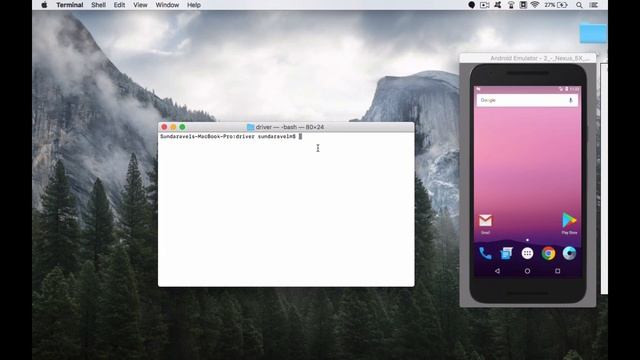
Task: Click the black speech bubble menu bar icon
Action: [471, 5]
